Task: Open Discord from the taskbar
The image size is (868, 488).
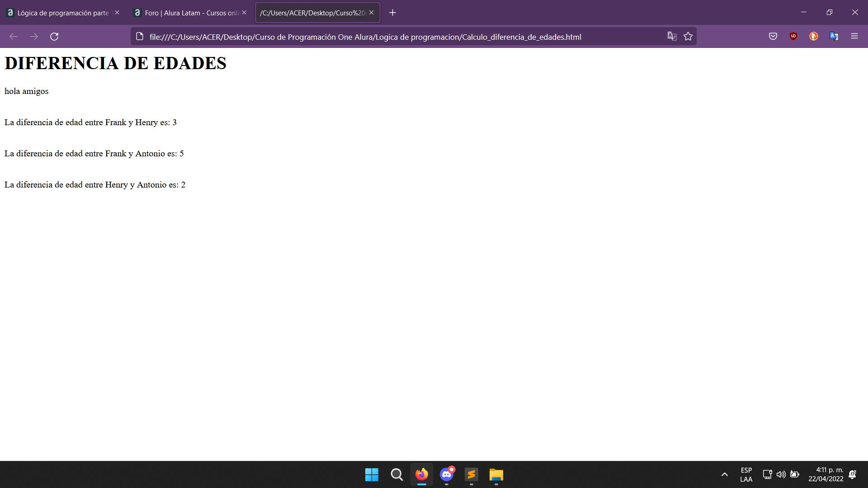Action: [447, 474]
